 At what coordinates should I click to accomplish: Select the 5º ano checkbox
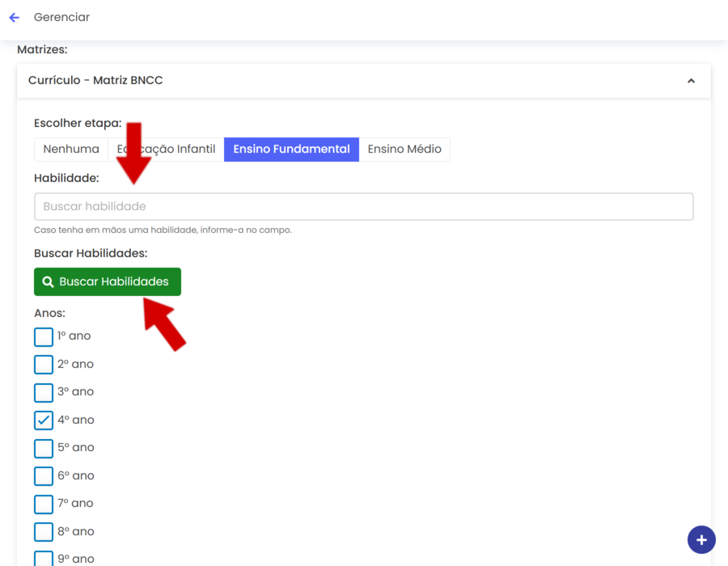[x=44, y=448]
